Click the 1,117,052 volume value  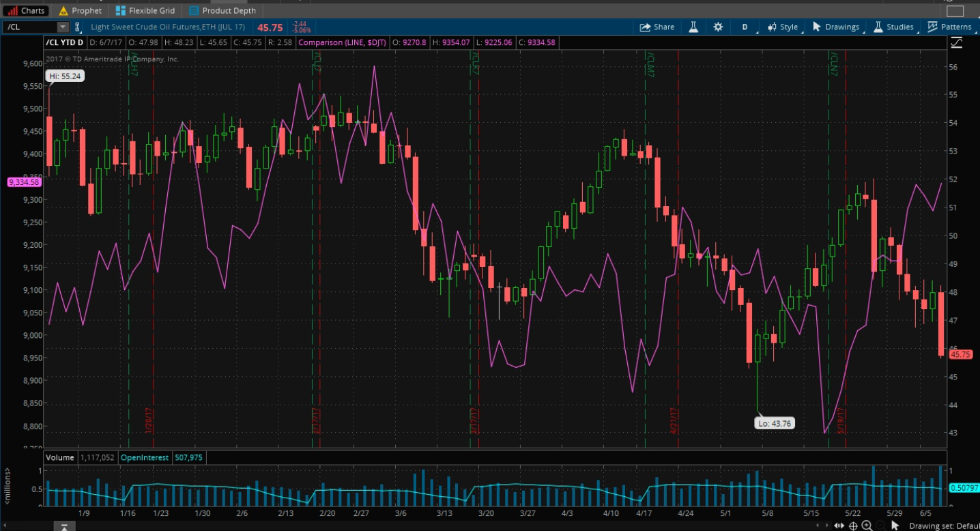tap(98, 457)
